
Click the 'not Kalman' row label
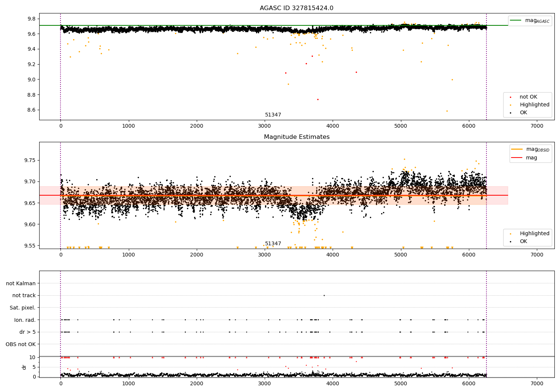pos(21,283)
